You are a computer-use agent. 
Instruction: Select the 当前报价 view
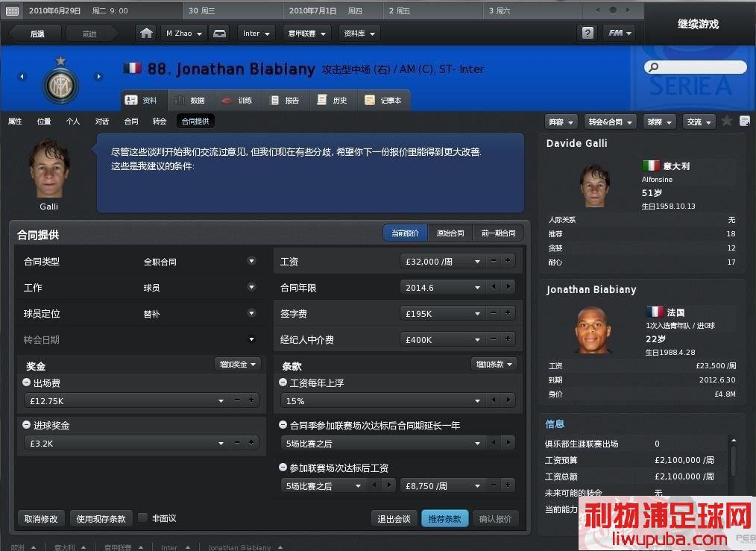tap(405, 233)
